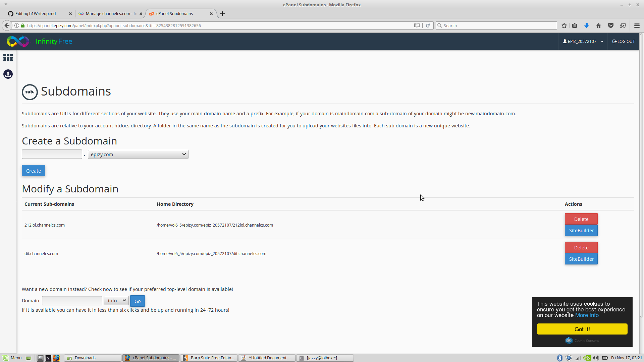Screen dimensions: 644x362
Task: Switch to jazzy@lolbox terminal in taskbar
Action: [325, 358]
